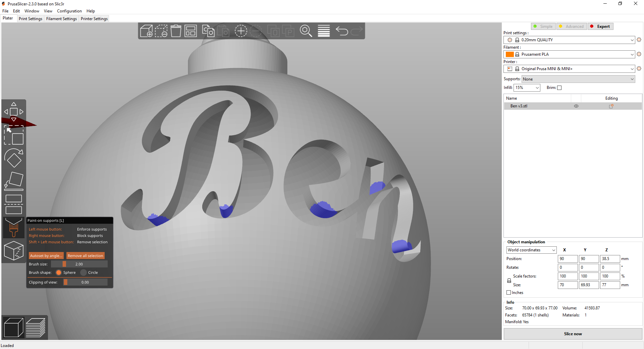644x349 pixels.
Task: Open the Edit menu
Action: tap(16, 11)
